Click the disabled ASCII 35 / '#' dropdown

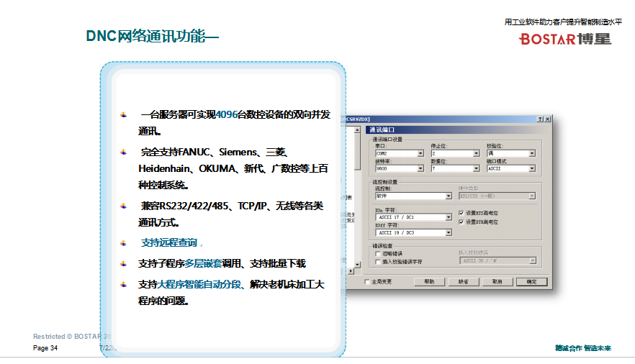(x=498, y=261)
